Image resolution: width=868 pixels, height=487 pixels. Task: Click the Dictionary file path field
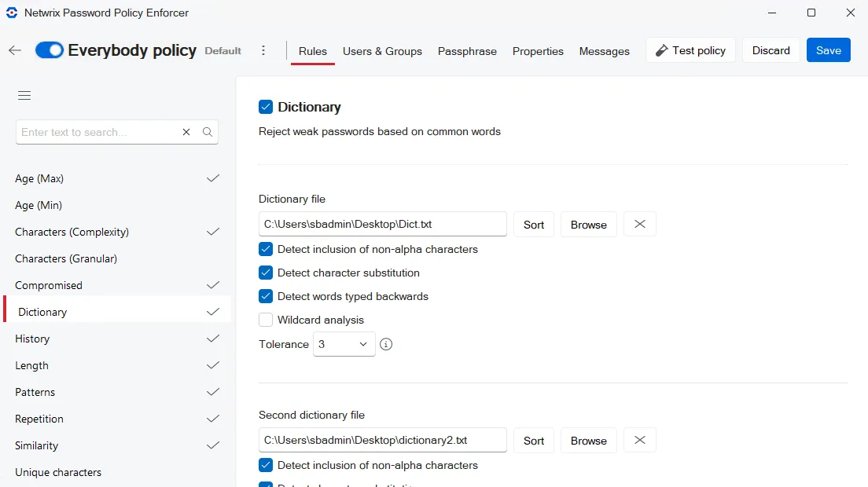click(383, 224)
